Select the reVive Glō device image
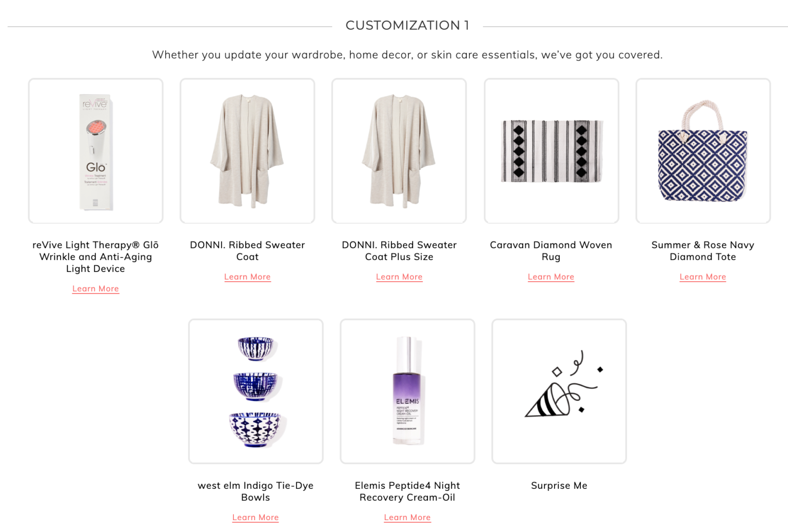Screen dimensions: 788x532 [x=95, y=150]
